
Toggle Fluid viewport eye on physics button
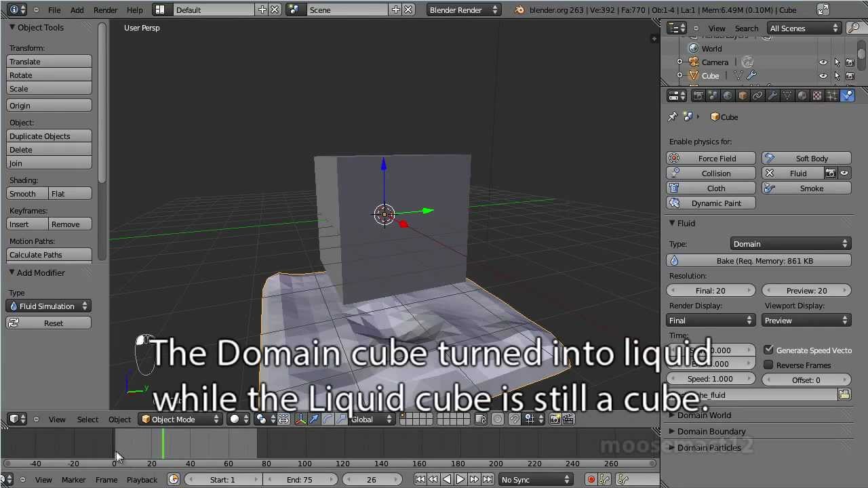844,174
